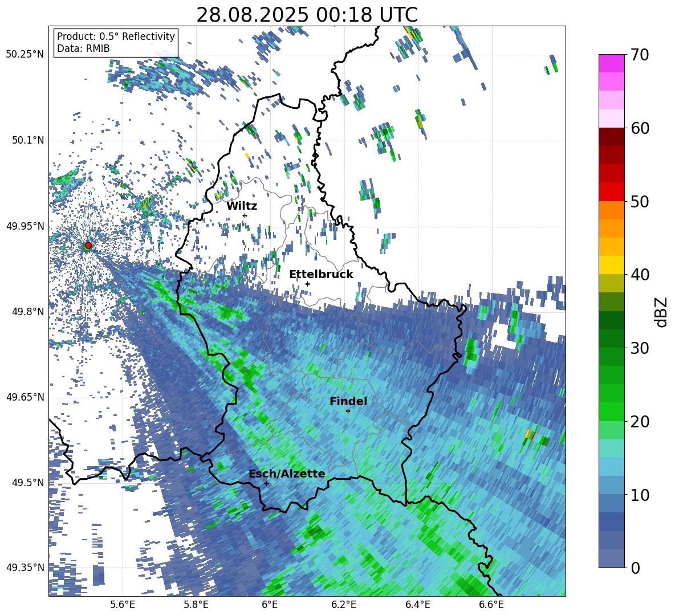Click the 0 colorbar tick label
Viewport: 675px width, 616px height.
[x=635, y=568]
